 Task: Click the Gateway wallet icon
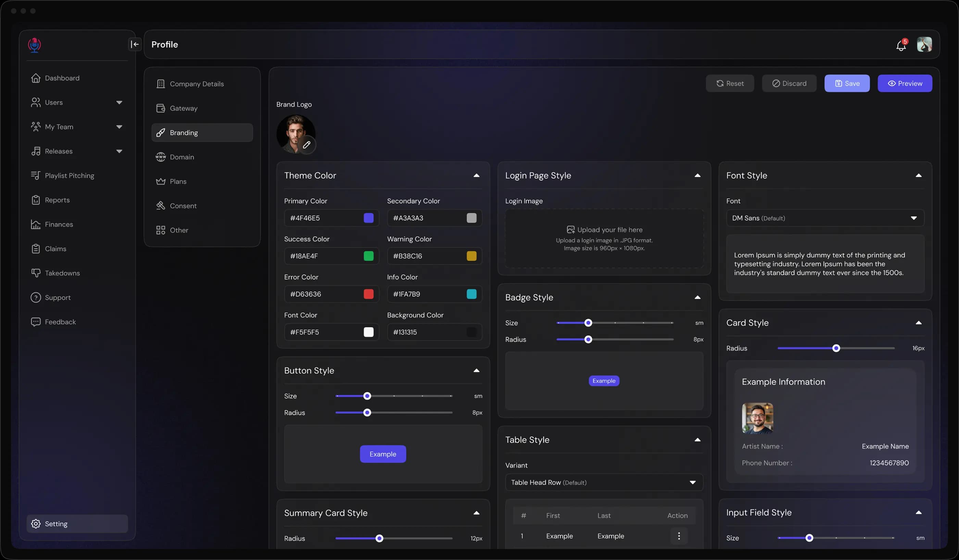[161, 108]
